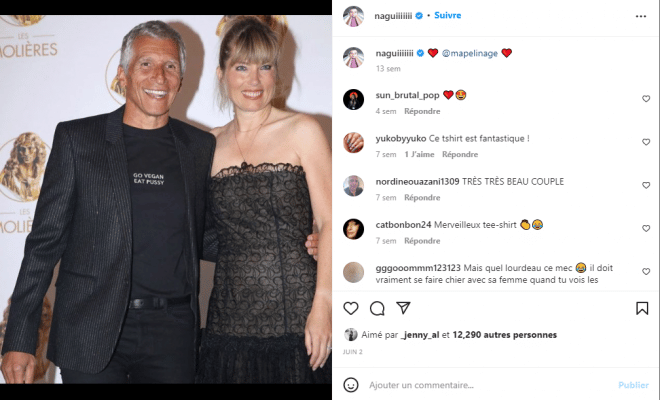
Task: Like catbonbon24's comment
Action: point(646,229)
